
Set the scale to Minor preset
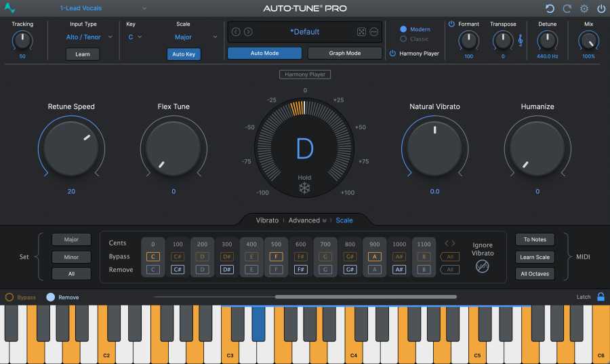(71, 257)
